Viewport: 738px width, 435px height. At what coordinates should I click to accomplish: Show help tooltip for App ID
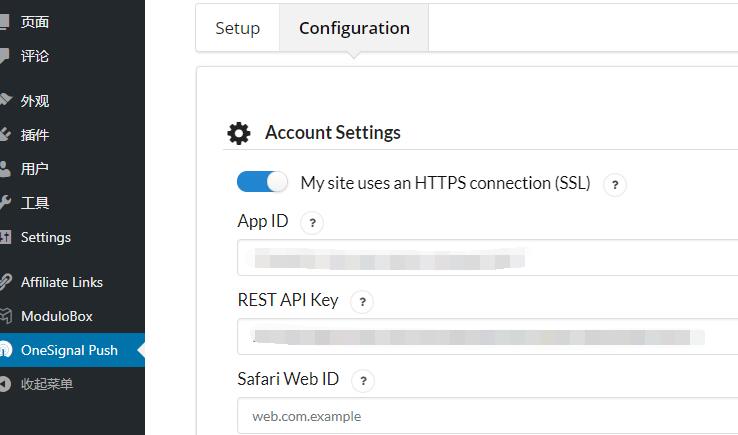tap(312, 223)
